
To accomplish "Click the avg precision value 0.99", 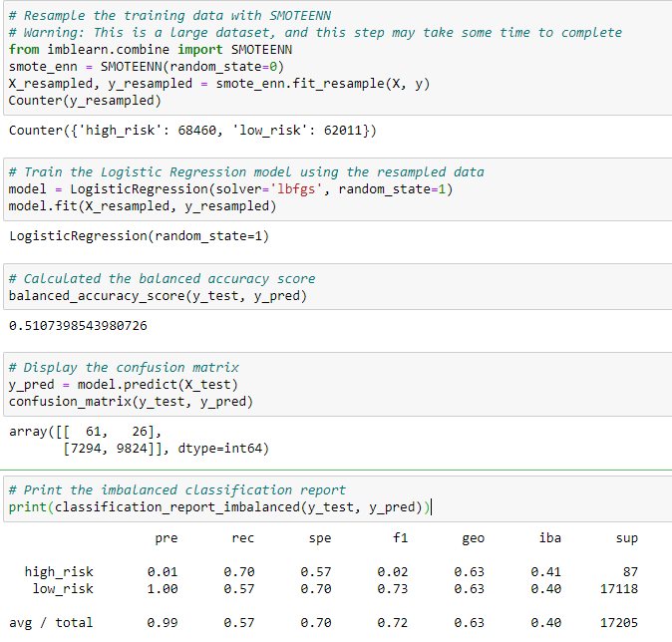I will [x=163, y=623].
